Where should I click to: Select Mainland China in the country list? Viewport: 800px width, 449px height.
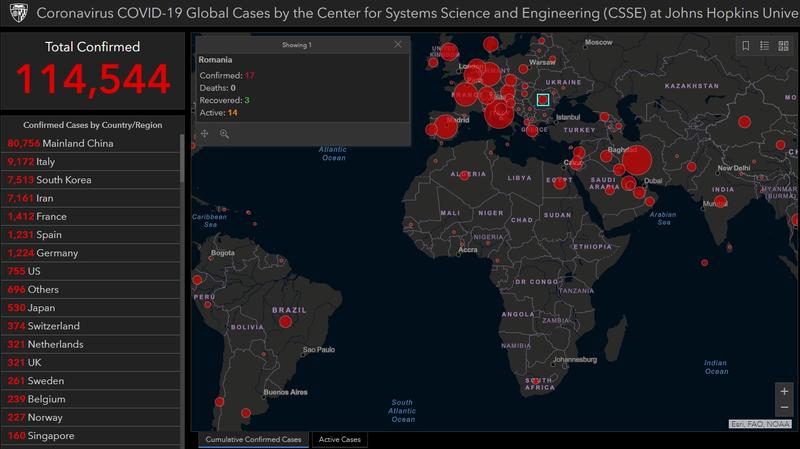click(x=60, y=143)
